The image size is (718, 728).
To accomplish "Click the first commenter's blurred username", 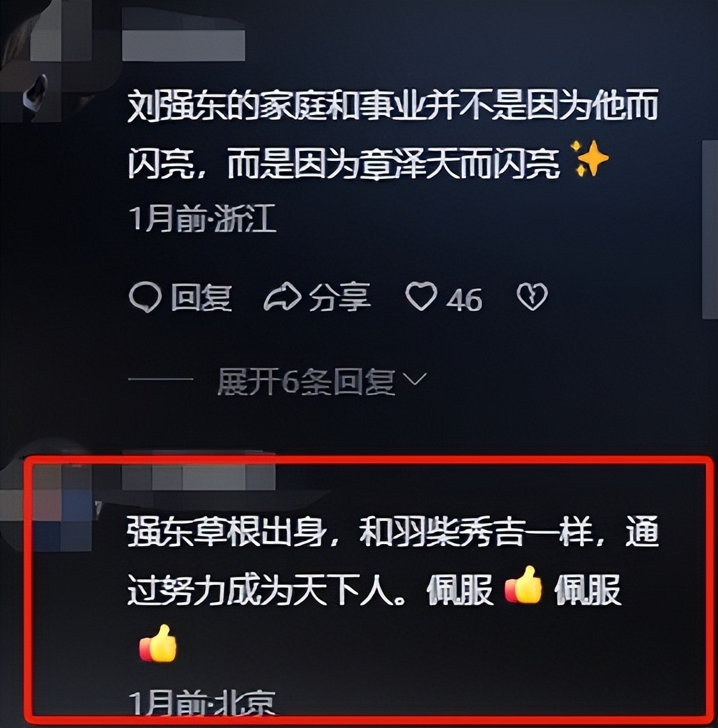I will click(183, 45).
